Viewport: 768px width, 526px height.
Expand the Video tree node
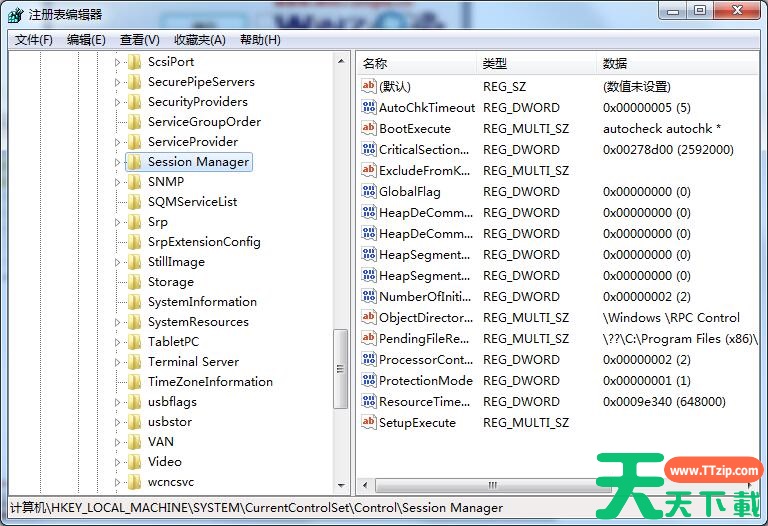click(x=117, y=462)
